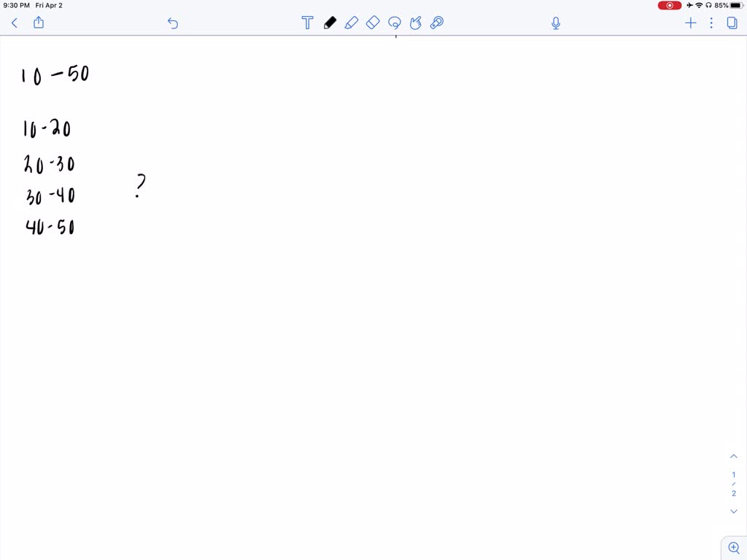Open the zoom magnifier button

coord(734,548)
